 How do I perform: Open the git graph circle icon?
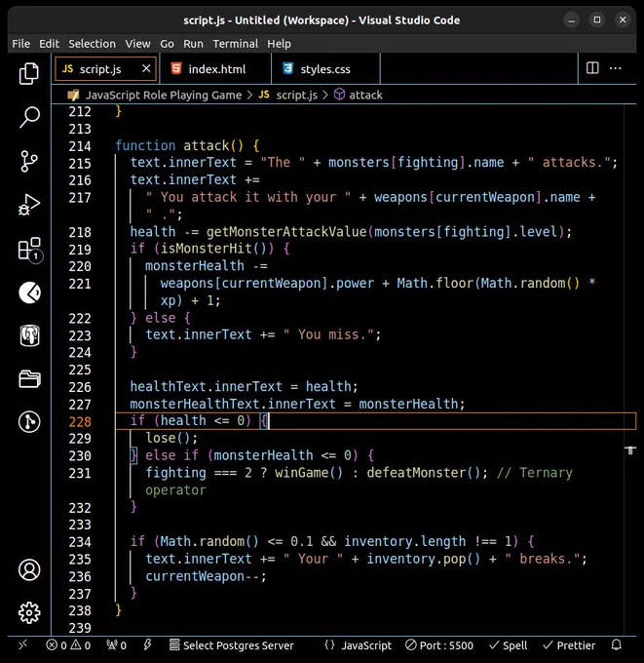29,421
